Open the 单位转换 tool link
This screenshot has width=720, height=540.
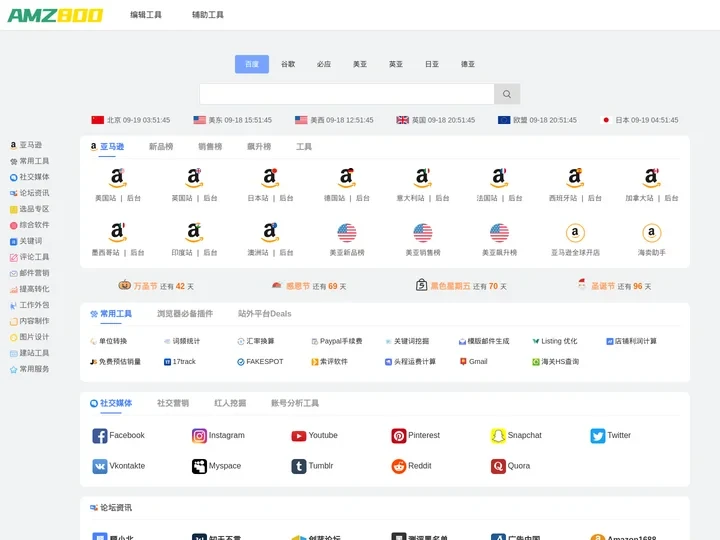tap(109, 341)
